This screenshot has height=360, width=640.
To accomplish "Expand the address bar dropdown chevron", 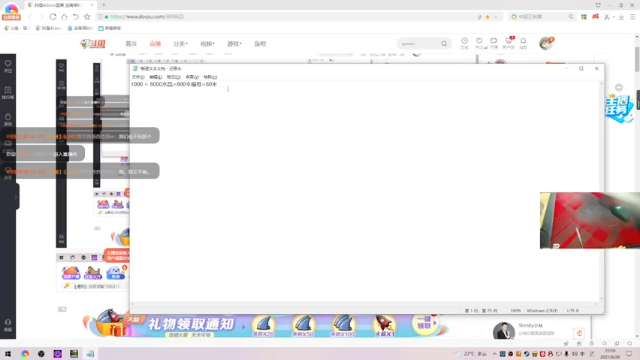I will (496, 17).
